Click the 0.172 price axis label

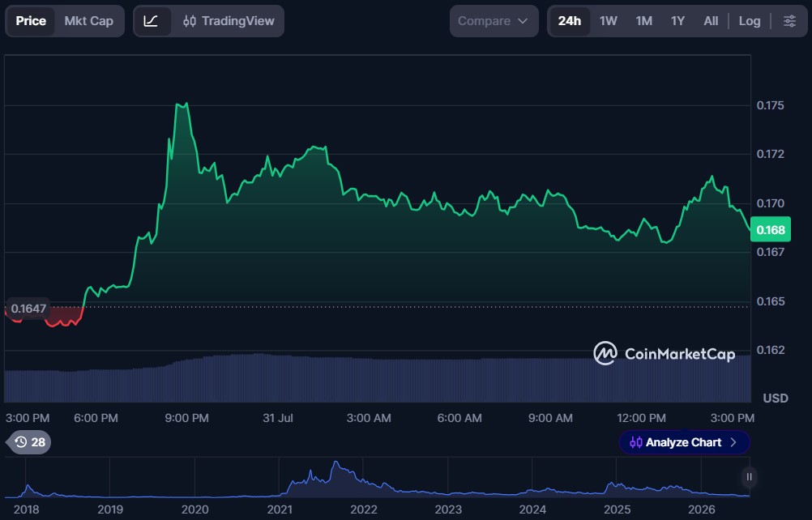[x=770, y=154]
